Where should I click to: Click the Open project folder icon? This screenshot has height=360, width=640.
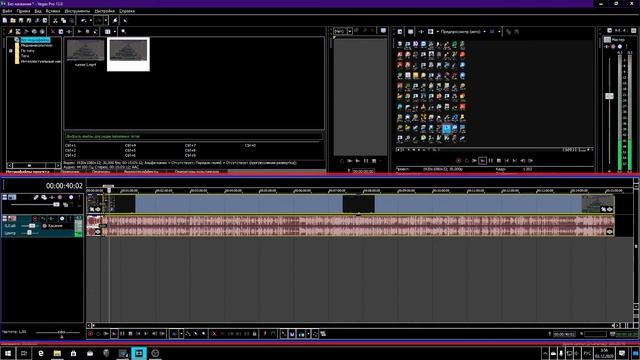pos(13,20)
